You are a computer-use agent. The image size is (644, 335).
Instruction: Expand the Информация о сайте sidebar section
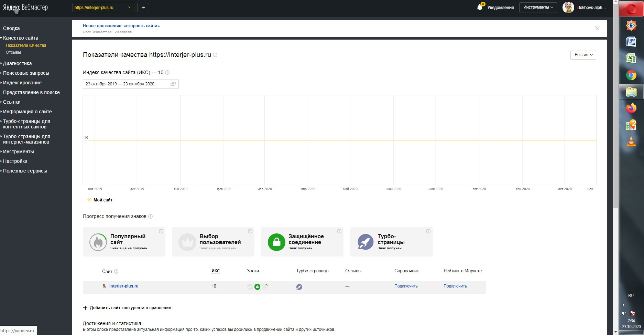click(x=27, y=112)
